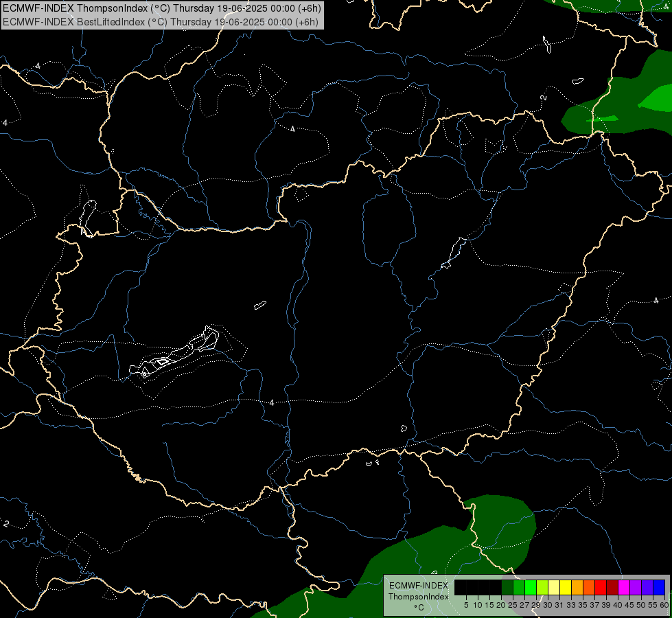Select the medium green 25–27 legend swatch
The image size is (672, 618).
[519, 587]
